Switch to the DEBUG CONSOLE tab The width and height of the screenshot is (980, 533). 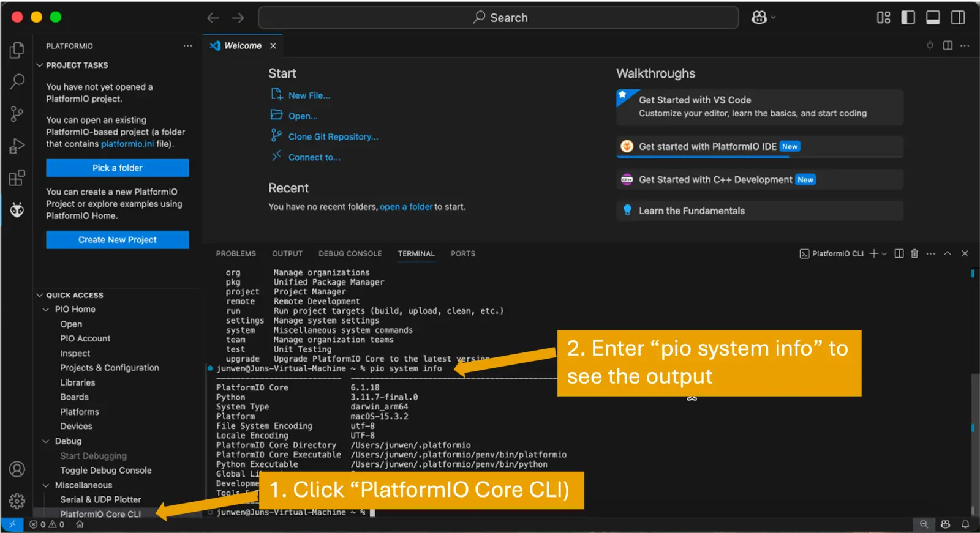pos(350,253)
